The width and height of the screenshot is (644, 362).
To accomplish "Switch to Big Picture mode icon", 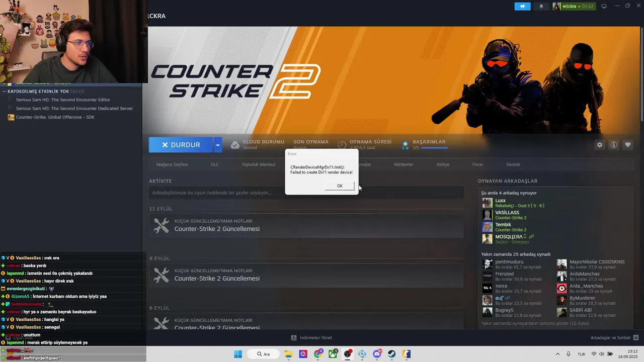I will (x=604, y=6).
